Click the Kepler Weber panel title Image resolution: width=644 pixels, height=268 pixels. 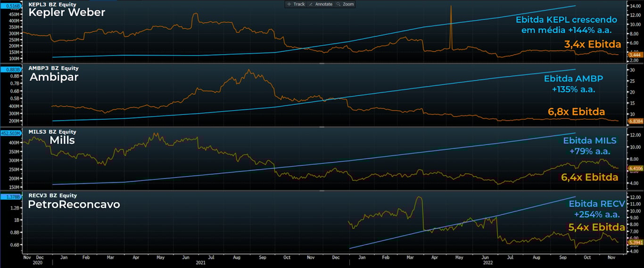pos(67,13)
